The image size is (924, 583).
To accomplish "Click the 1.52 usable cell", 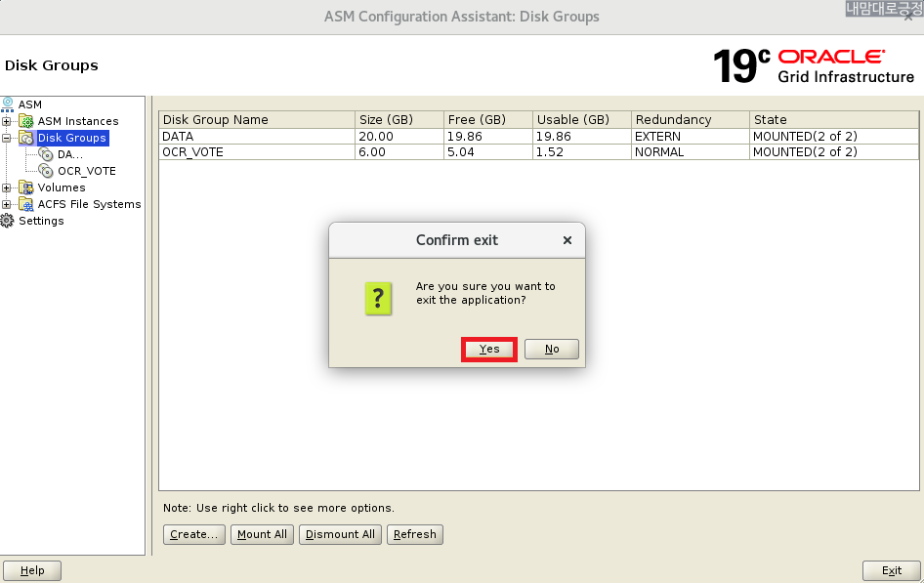I will point(582,152).
